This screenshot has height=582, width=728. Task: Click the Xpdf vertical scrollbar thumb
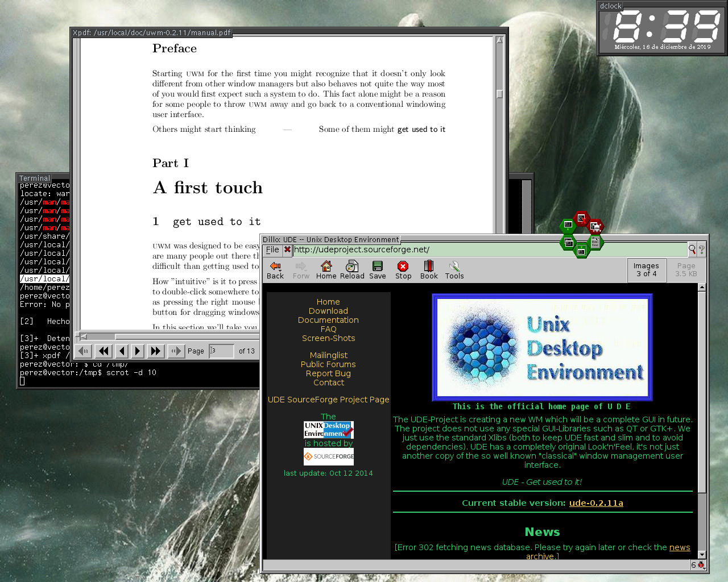point(499,94)
